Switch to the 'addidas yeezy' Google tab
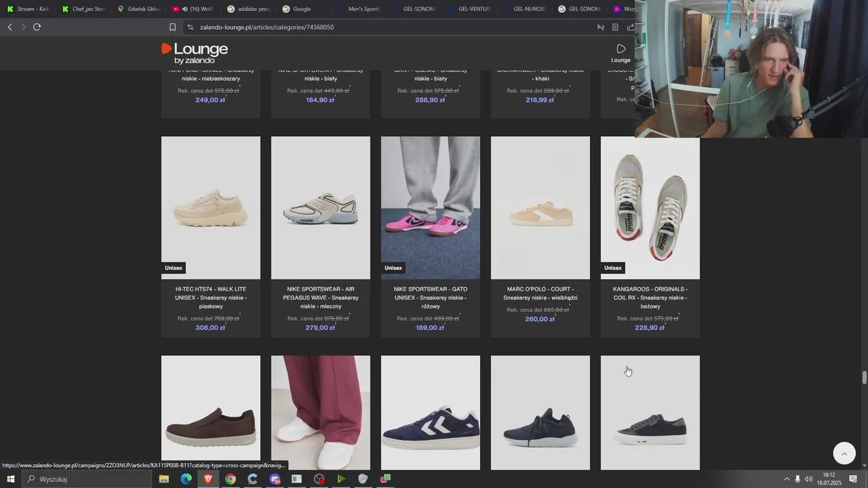Image resolution: width=868 pixels, height=488 pixels. (249, 9)
